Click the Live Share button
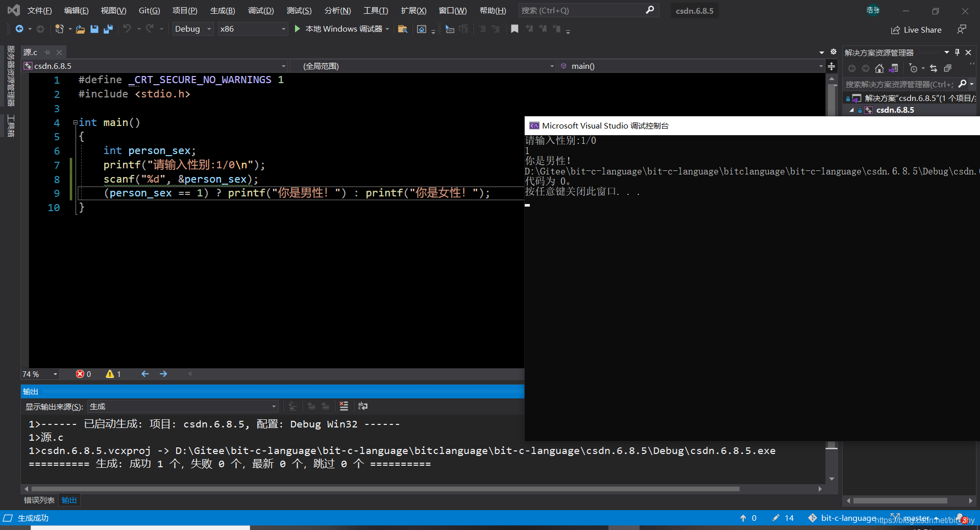 click(917, 30)
